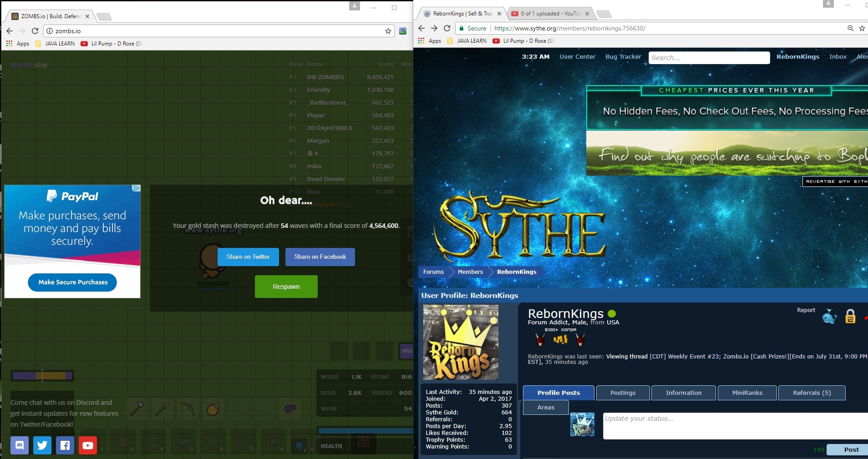868x459 pixels.
Task: Click the Forums breadcrumb
Action: tap(433, 272)
